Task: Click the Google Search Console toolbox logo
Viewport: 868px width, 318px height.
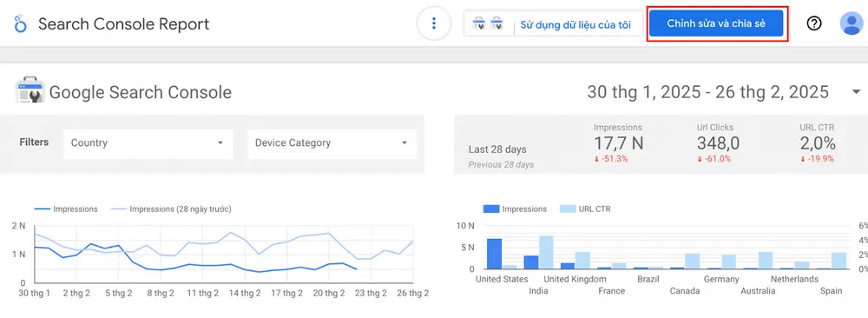Action: tap(29, 90)
